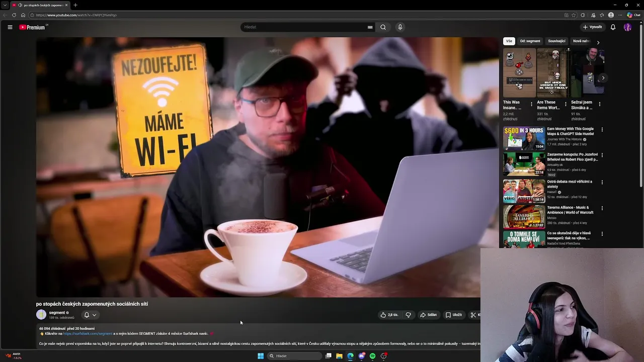Open the segment channel avatar
Image resolution: width=644 pixels, height=362 pixels.
pos(41,315)
